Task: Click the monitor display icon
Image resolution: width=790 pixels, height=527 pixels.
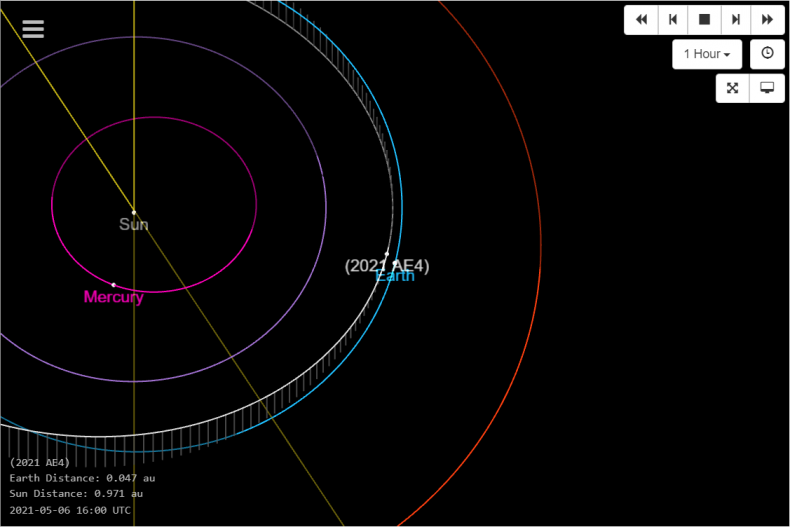Action: (x=767, y=88)
